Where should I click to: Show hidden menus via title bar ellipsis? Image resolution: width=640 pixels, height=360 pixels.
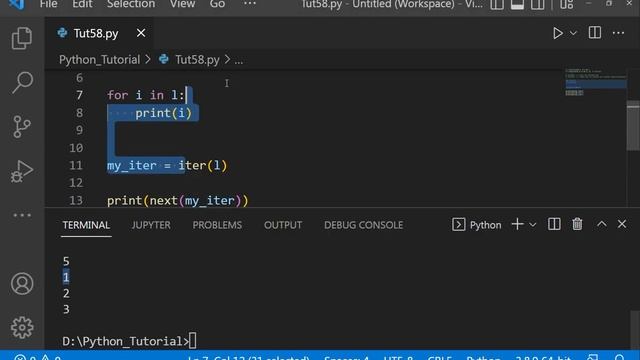tap(250, 4)
